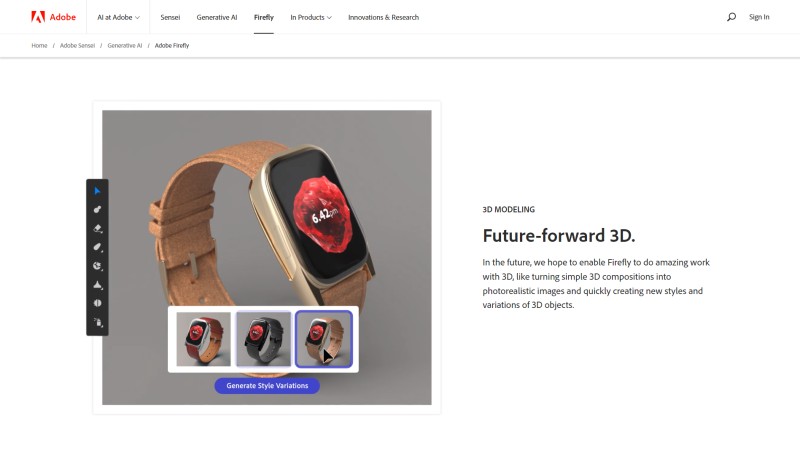Expand the AI at Adobe dropdown
The width and height of the screenshot is (800, 455).
[x=118, y=17]
